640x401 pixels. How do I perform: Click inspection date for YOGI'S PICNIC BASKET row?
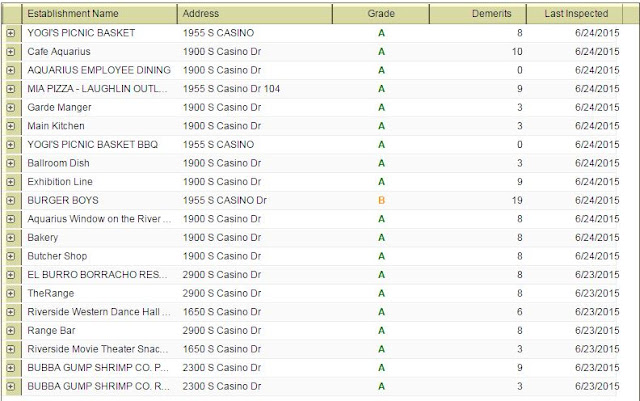pos(597,33)
